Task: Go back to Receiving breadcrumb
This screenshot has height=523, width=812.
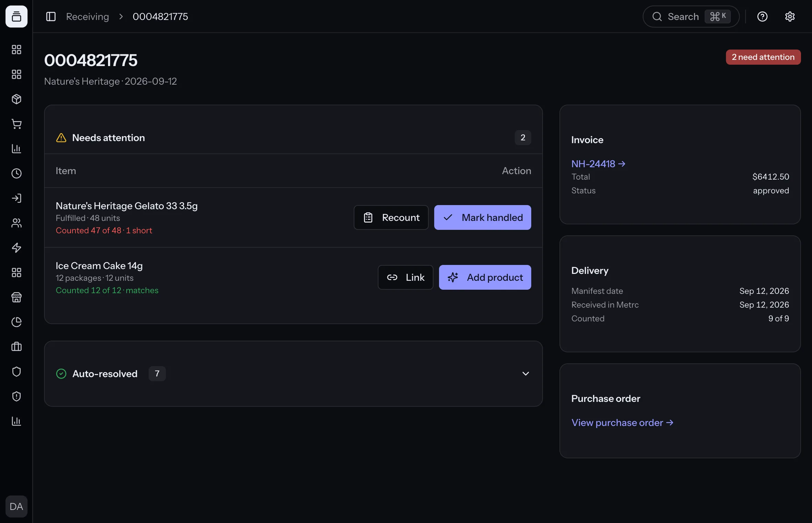Action: pos(87,17)
